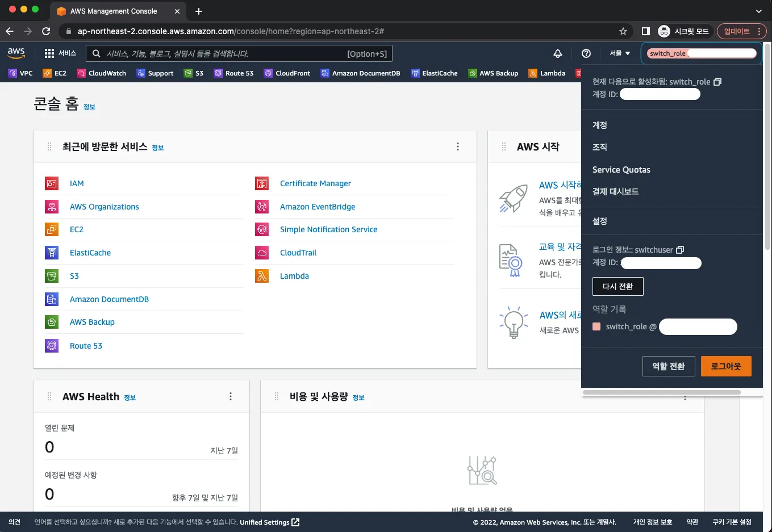Open Route 53 from the favorites bar
The image size is (772, 532).
coord(233,73)
